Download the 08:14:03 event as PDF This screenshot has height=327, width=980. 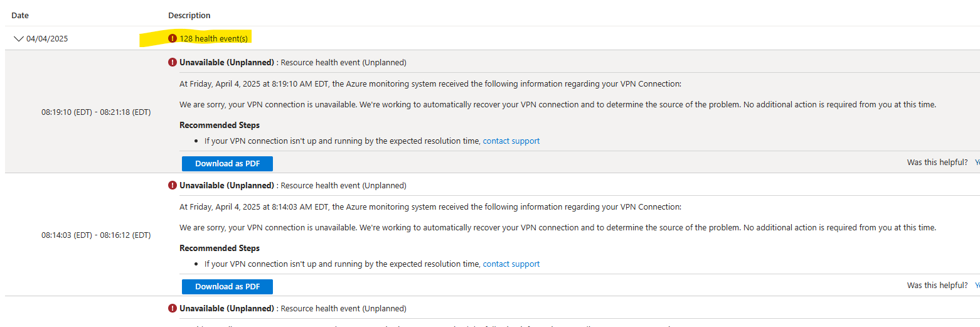pos(227,287)
